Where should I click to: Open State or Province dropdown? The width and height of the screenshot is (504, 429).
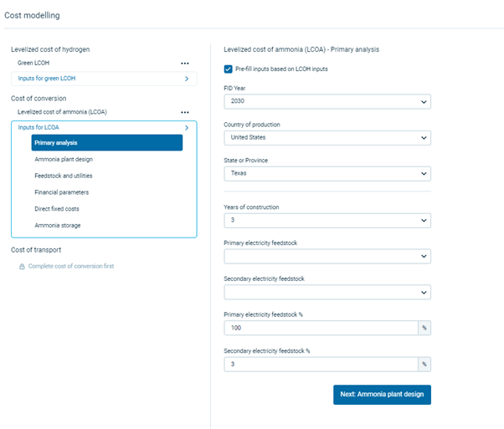pos(327,174)
